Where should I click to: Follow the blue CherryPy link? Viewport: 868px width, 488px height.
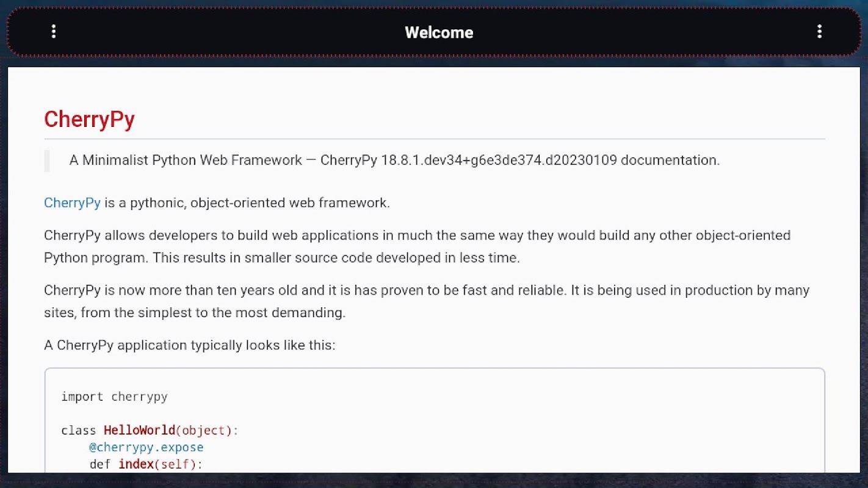point(72,203)
